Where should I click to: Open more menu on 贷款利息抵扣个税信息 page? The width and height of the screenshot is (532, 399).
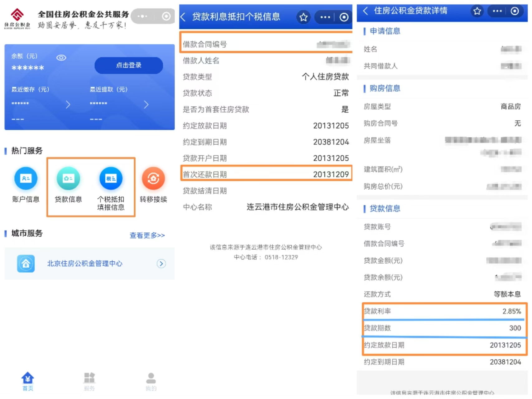tap(325, 17)
